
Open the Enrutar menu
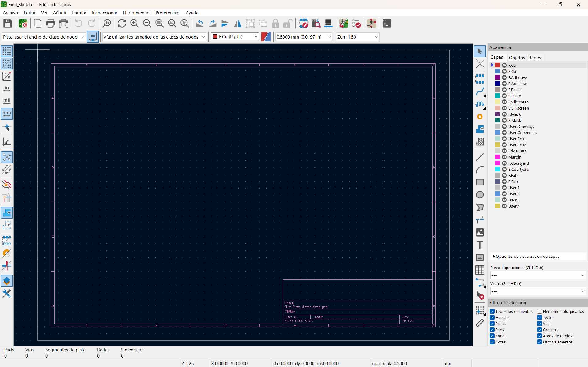(79, 13)
